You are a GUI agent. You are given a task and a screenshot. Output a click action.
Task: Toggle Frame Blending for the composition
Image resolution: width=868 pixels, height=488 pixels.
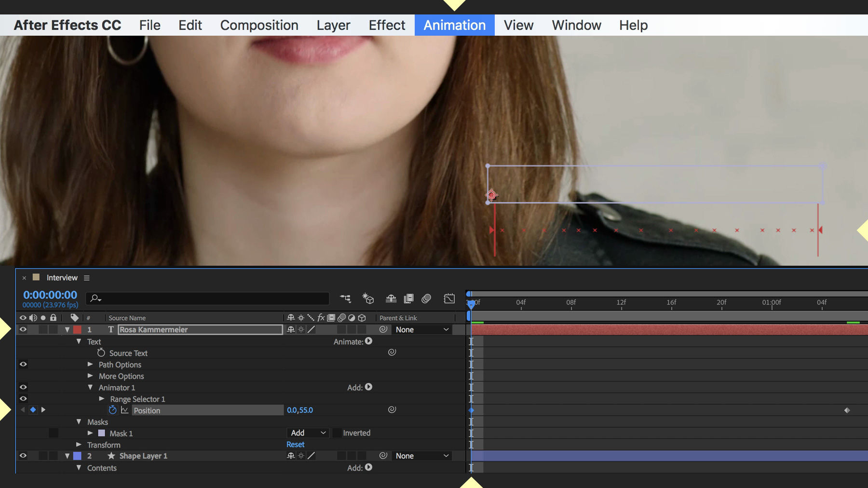coord(408,298)
